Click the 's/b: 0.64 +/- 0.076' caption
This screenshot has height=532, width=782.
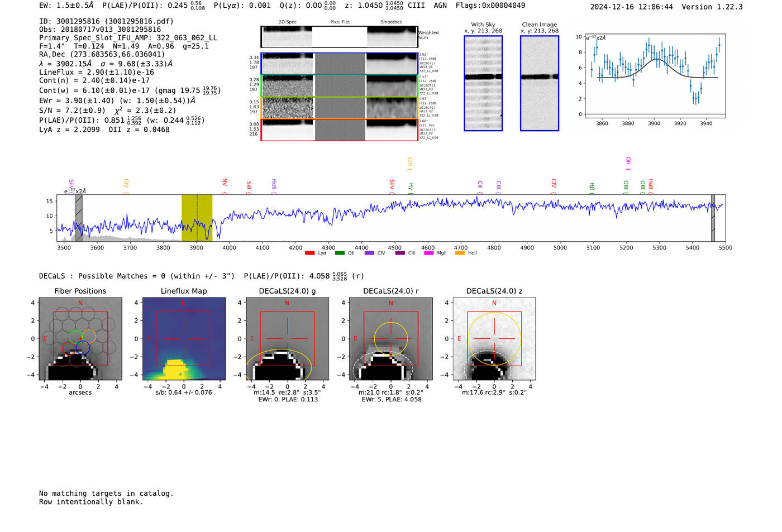coord(184,392)
